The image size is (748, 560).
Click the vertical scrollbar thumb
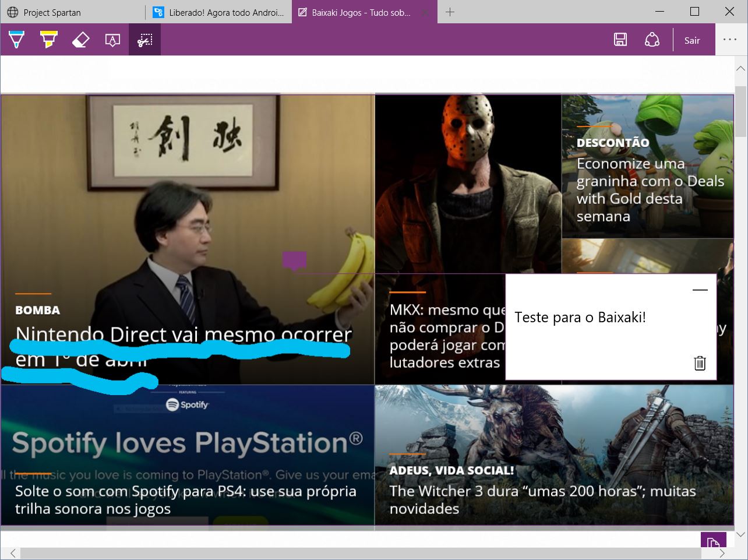click(x=740, y=111)
